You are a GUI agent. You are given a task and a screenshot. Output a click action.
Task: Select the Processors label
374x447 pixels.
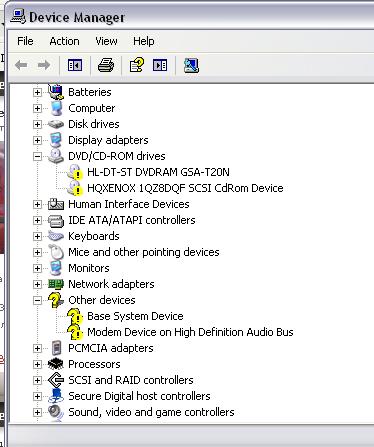tap(94, 364)
